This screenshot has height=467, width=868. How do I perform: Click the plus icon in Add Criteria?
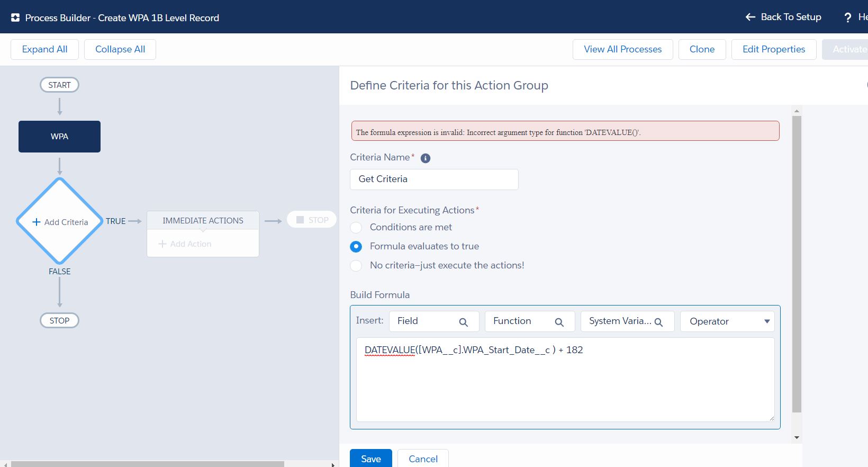point(37,222)
